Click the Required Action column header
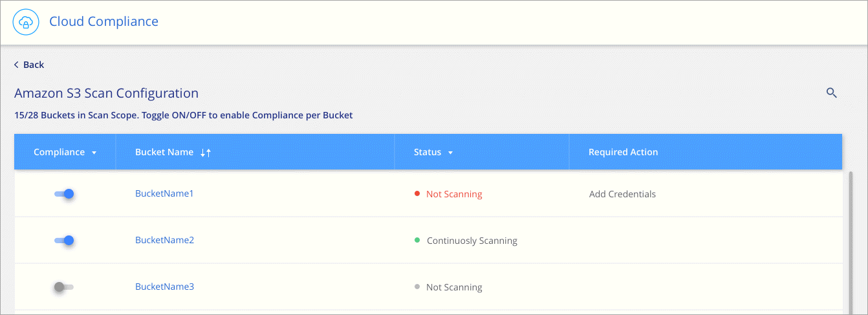Viewport: 868px width, 315px height. coord(623,152)
